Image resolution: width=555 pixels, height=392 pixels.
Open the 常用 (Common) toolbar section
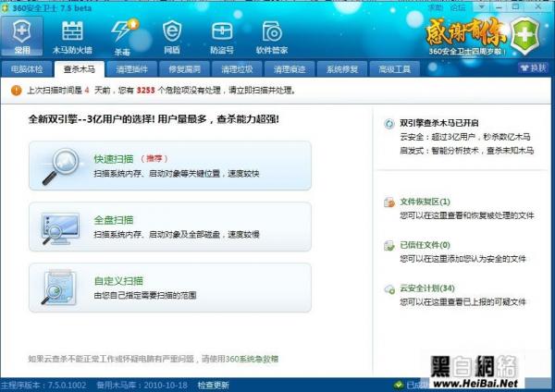point(22,35)
